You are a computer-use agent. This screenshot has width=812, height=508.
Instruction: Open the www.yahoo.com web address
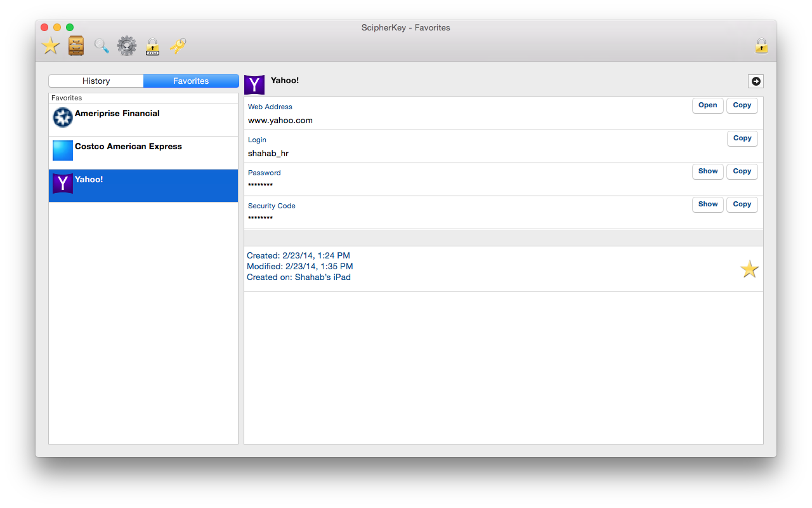click(707, 105)
